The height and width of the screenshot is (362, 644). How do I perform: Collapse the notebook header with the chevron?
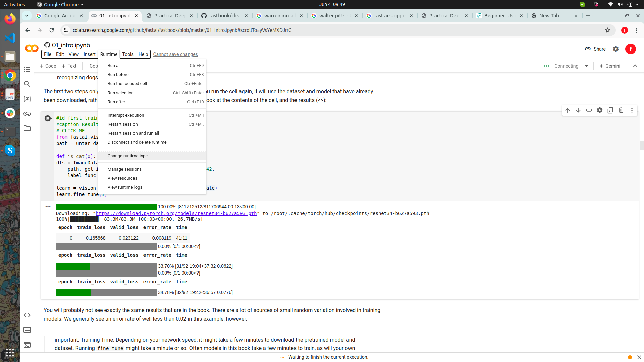coord(635,66)
